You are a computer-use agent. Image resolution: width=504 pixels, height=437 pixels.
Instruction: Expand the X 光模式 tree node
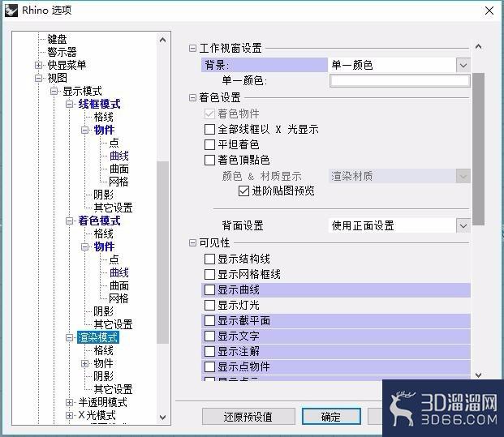(69, 415)
